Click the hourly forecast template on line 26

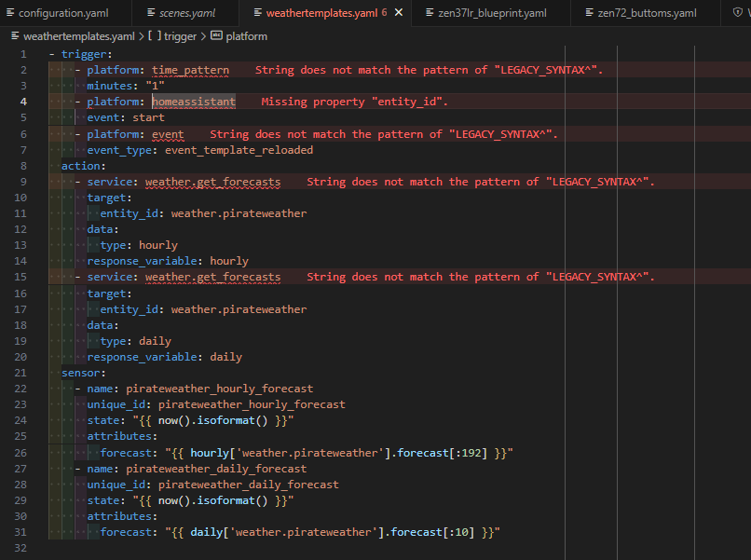click(339, 453)
